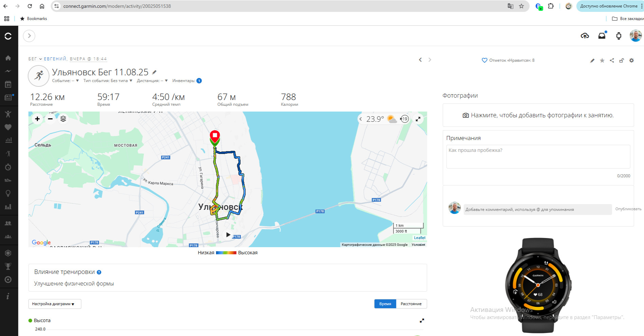Open Инвентарь gear count badge

pyautogui.click(x=199, y=81)
